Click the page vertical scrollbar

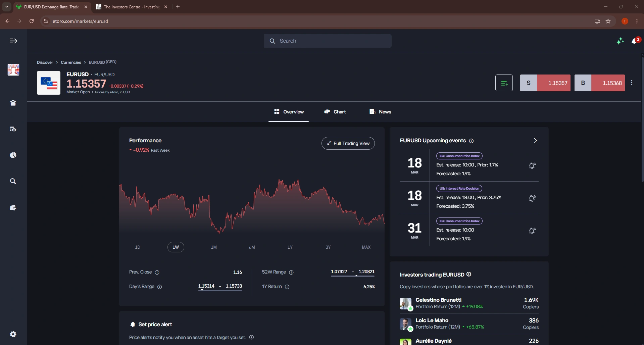pyautogui.click(x=642, y=119)
